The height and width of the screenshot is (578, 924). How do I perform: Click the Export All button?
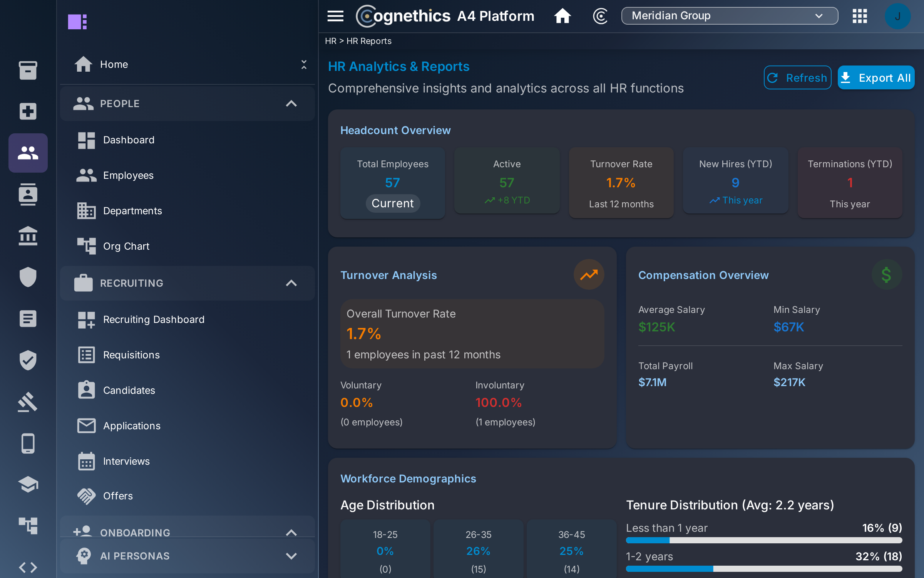(x=876, y=78)
